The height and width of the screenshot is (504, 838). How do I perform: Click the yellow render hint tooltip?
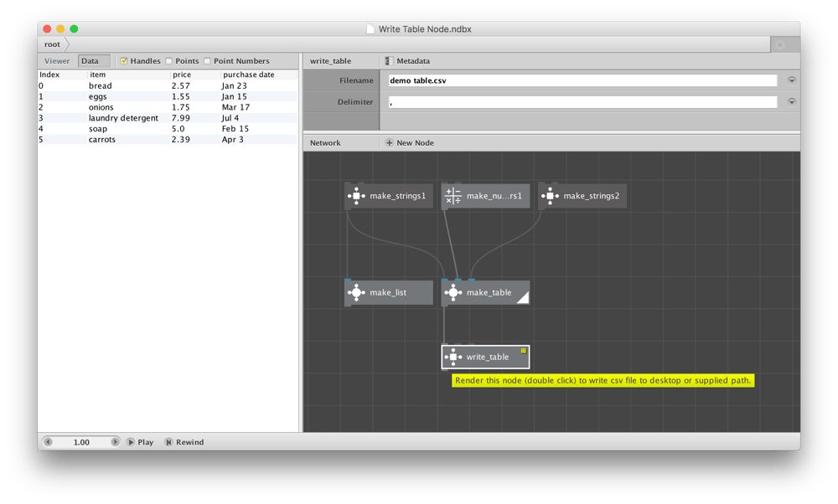tap(603, 380)
